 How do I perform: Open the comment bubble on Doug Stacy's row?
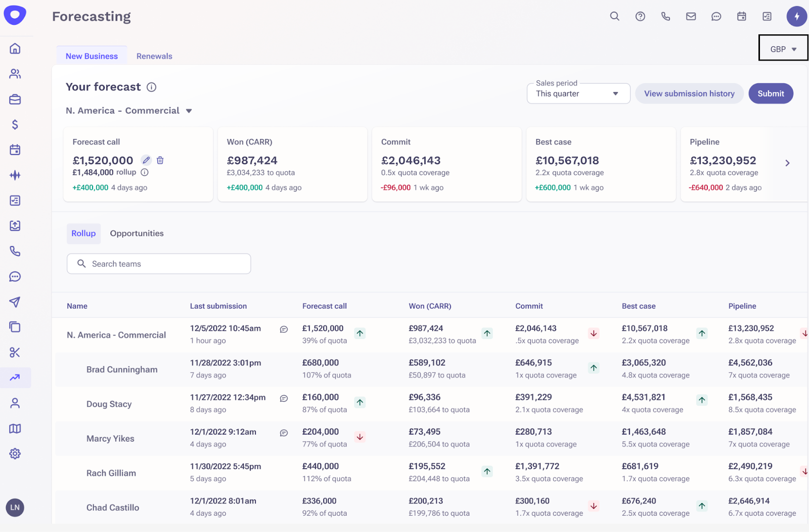click(284, 399)
